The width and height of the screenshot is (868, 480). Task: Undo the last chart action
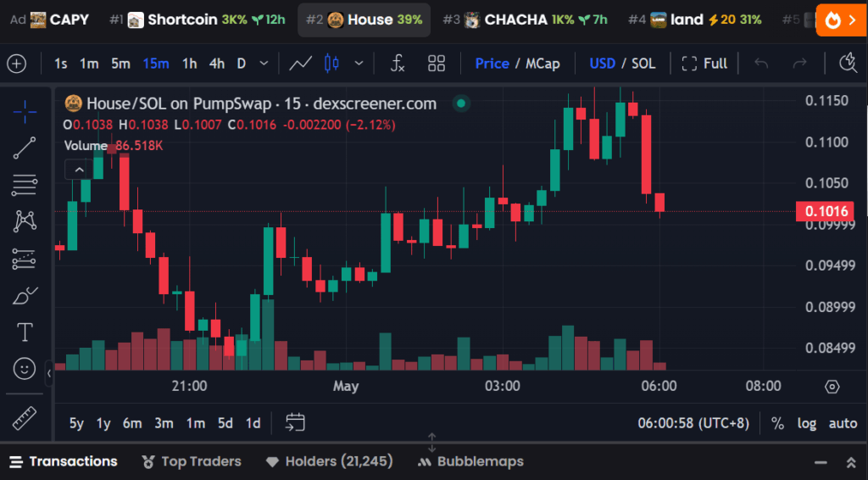pos(761,64)
